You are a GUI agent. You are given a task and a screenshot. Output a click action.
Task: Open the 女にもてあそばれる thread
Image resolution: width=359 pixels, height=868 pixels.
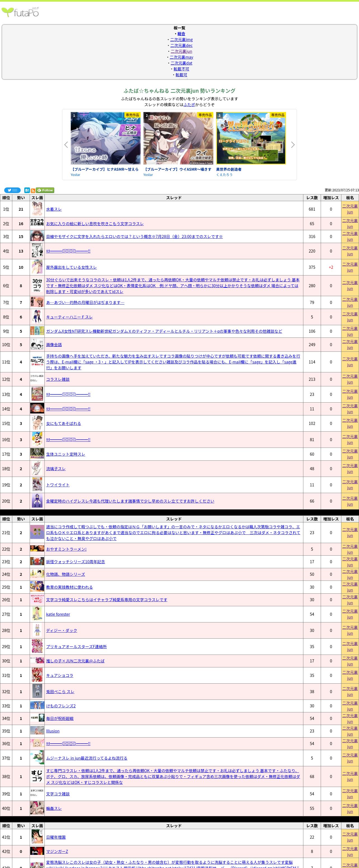[x=63, y=424]
